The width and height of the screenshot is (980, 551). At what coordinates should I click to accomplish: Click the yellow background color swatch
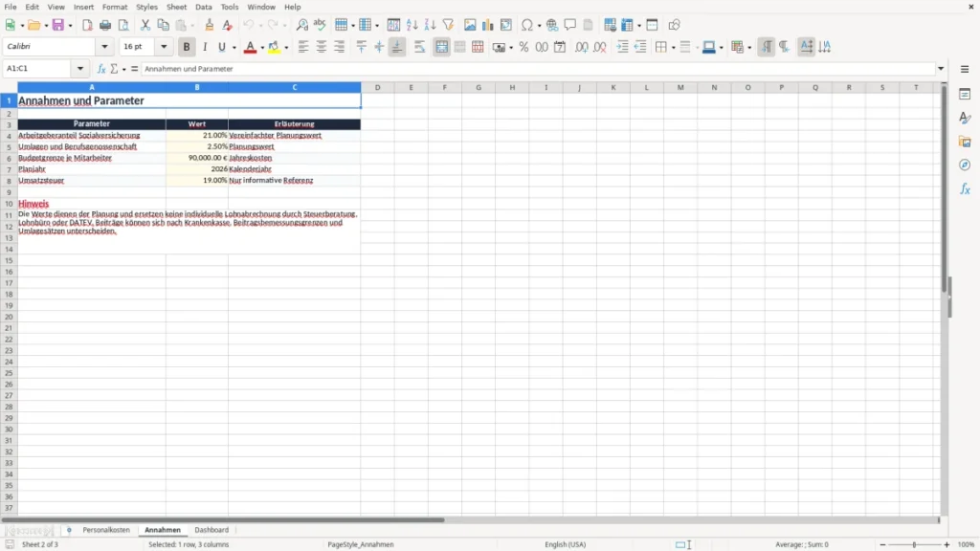click(x=274, y=47)
